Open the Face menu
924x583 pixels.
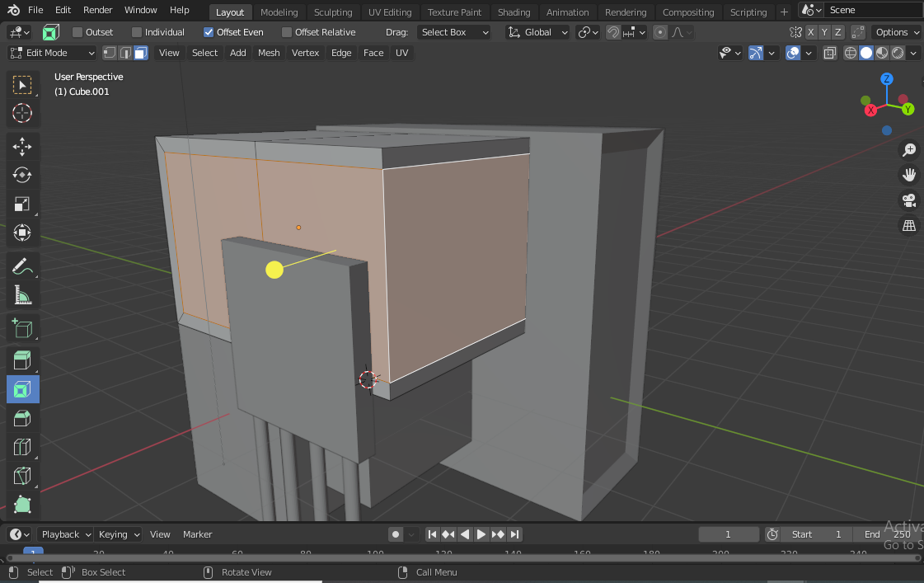[373, 53]
